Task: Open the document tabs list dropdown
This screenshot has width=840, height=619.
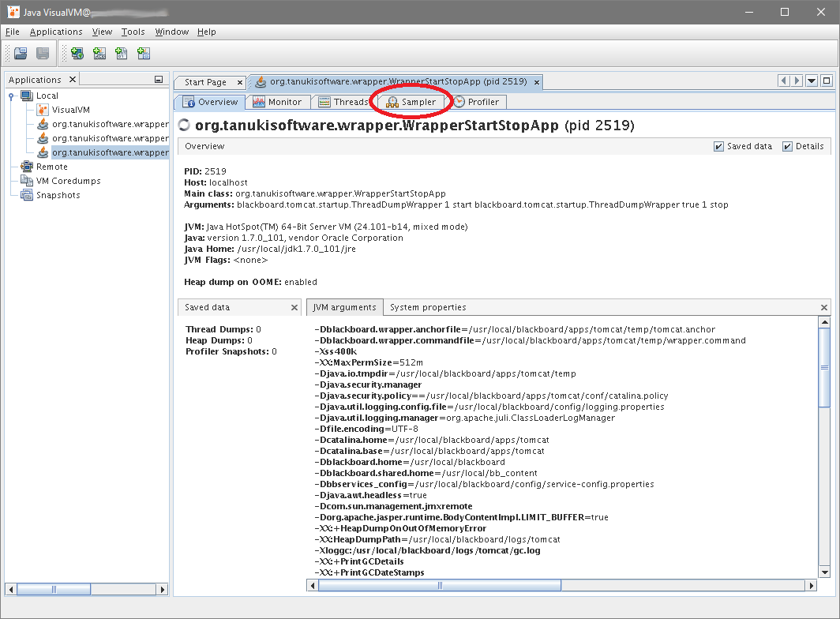Action: click(x=812, y=81)
